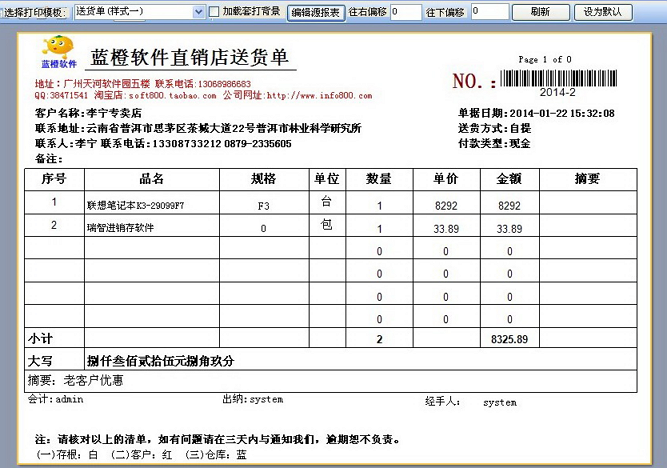This screenshot has width=667, height=468.
Task: Click the 刷新 button
Action: point(540,12)
